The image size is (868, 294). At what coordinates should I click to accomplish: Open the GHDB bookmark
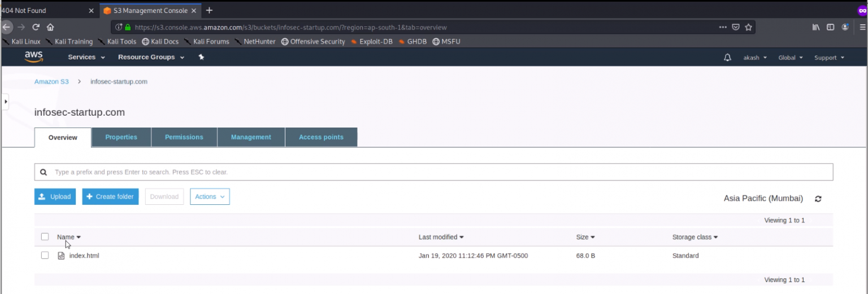pyautogui.click(x=413, y=41)
